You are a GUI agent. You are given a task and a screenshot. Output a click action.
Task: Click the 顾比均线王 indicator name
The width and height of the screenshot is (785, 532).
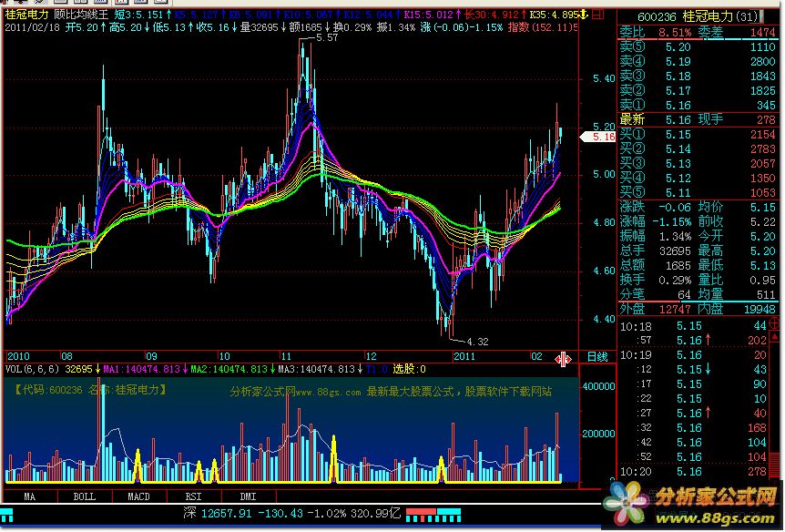click(81, 15)
